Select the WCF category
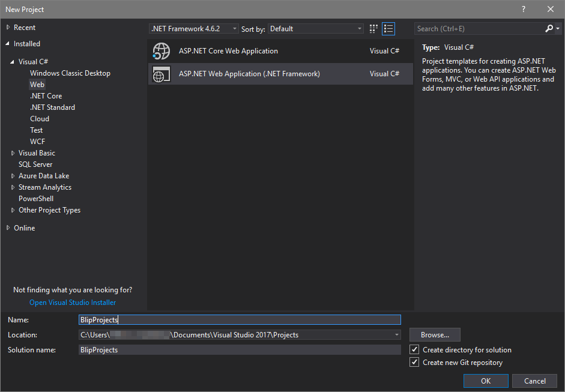Screen dimensions: 565x392 click(37, 142)
